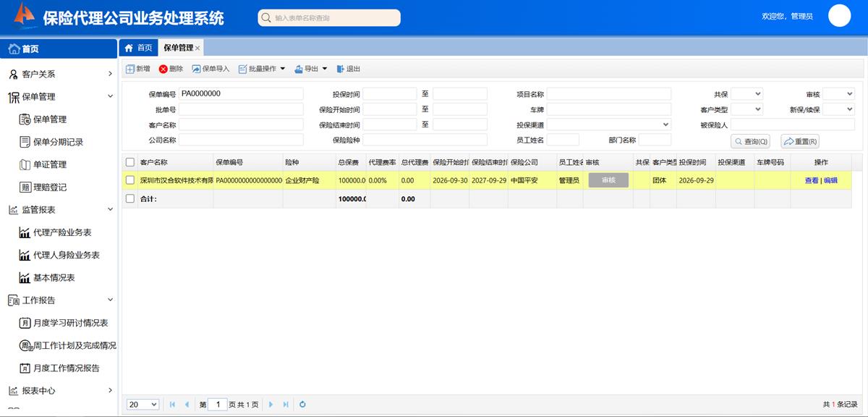Click the page number input box
Image resolution: width=868 pixels, height=417 pixels.
click(218, 405)
